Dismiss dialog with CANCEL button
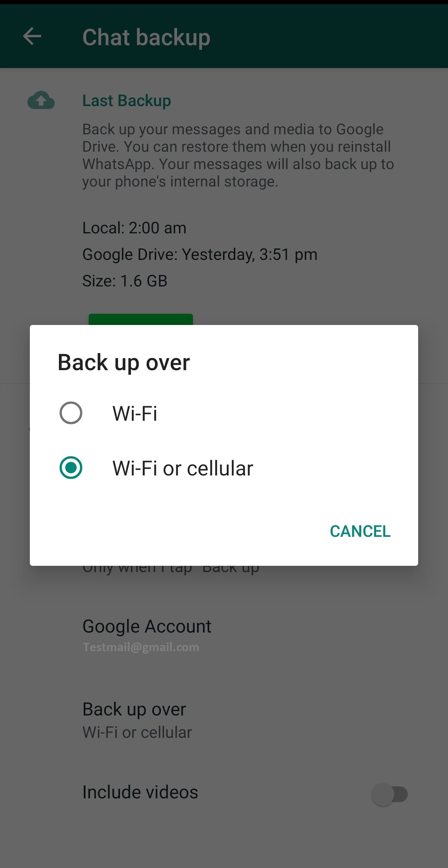Viewport: 448px width, 868px height. [x=360, y=531]
